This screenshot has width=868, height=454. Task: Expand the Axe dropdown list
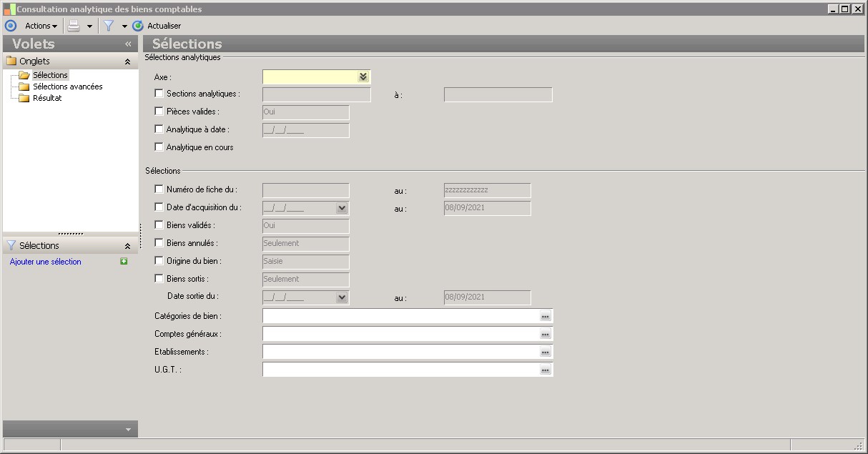coord(363,77)
